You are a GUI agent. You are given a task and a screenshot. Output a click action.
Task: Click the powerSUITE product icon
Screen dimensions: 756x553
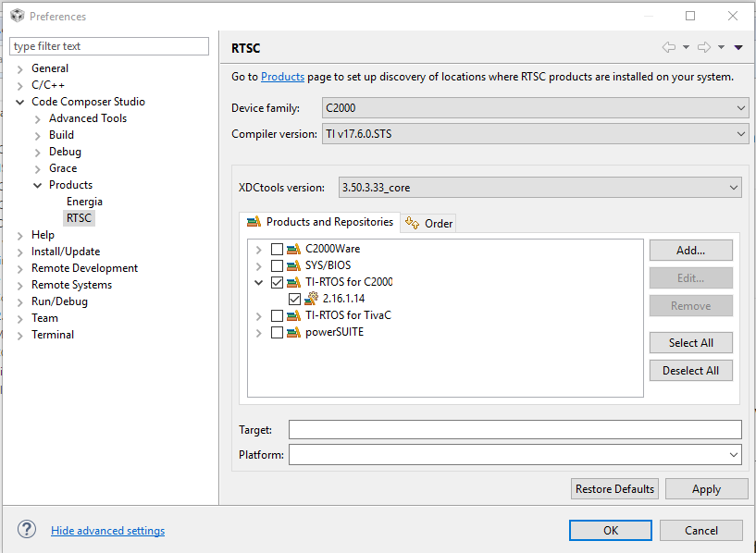[294, 332]
